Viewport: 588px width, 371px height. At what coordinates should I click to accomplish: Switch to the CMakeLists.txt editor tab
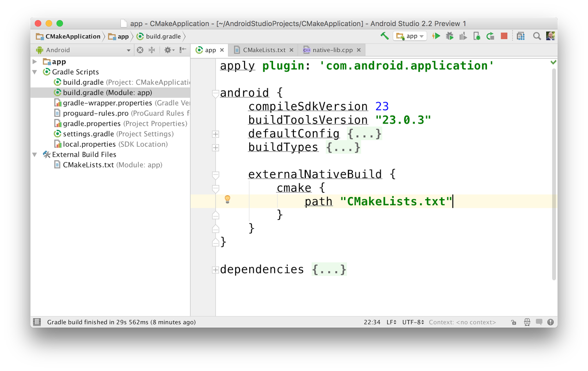263,50
